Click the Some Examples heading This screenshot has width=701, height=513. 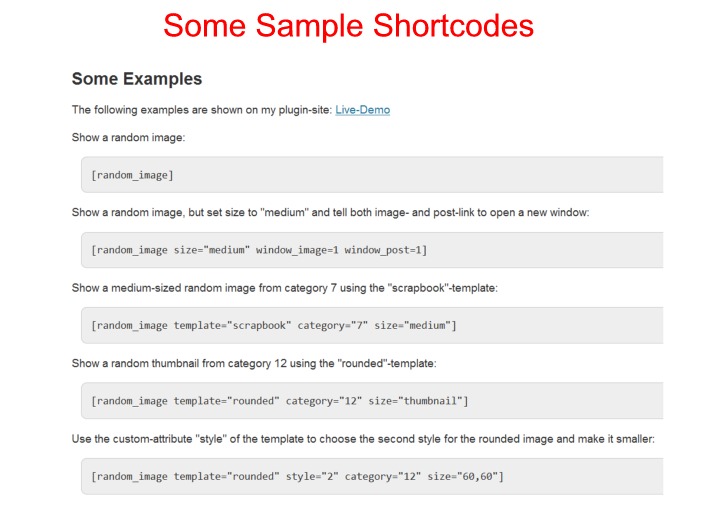137,79
